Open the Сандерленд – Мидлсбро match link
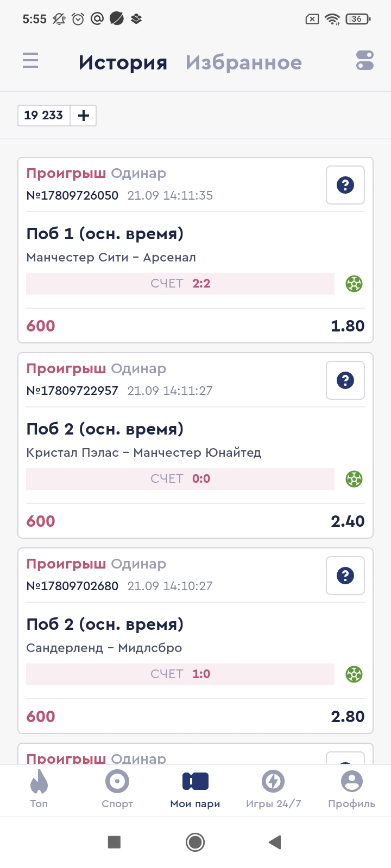Viewport: 391px width, 868px height. pos(104,648)
